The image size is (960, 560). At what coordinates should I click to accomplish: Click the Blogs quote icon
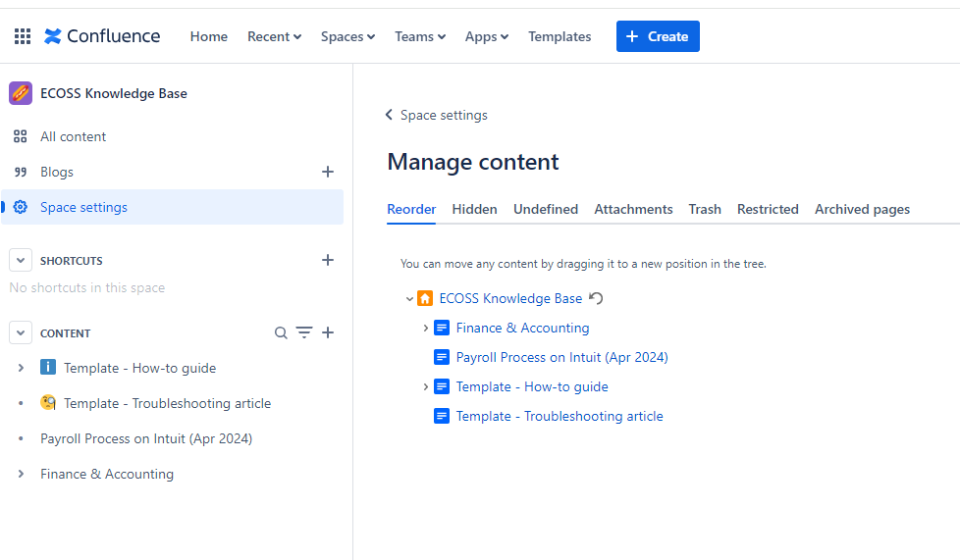click(x=21, y=172)
